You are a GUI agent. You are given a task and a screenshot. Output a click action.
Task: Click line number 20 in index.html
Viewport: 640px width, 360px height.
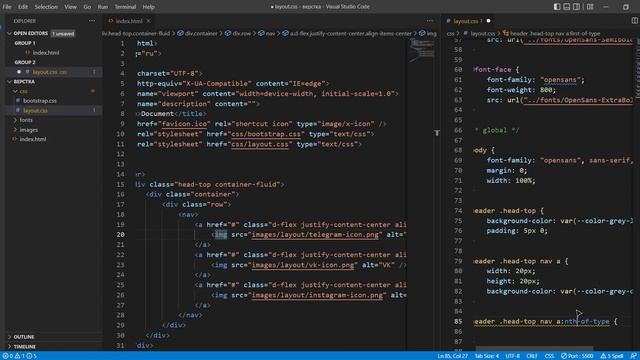click(x=120, y=235)
